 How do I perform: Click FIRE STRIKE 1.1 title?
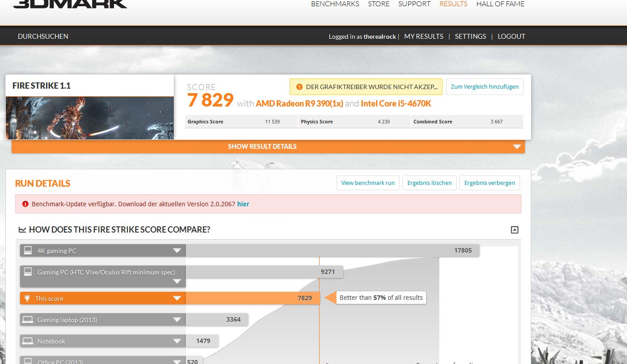pyautogui.click(x=41, y=86)
